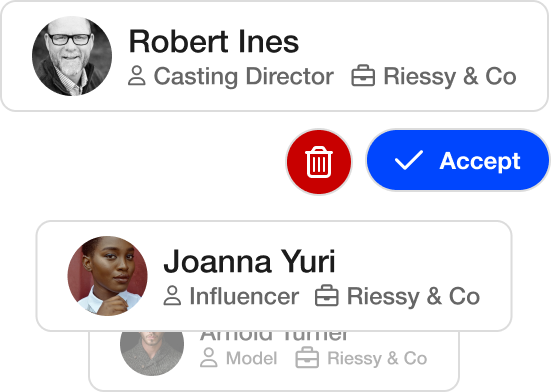Click Riessy & Co in Robert's card
The height and width of the screenshot is (392, 551).
[450, 76]
